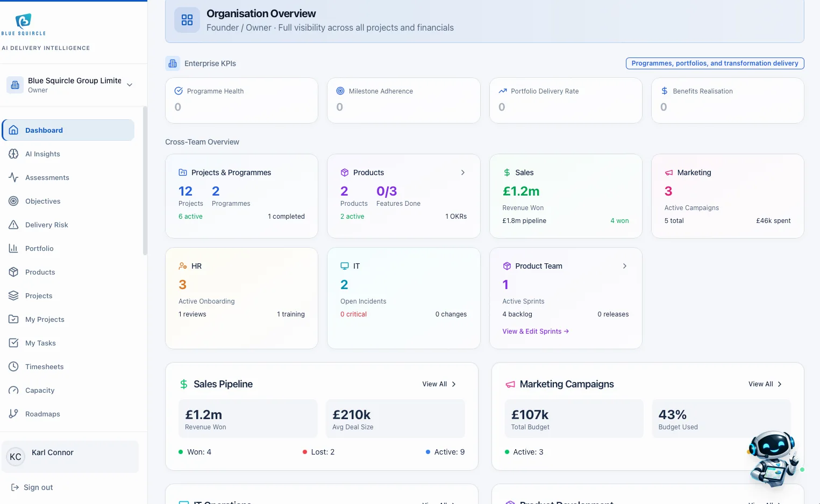Open the Dashboard home icon
820x504 pixels.
click(14, 130)
